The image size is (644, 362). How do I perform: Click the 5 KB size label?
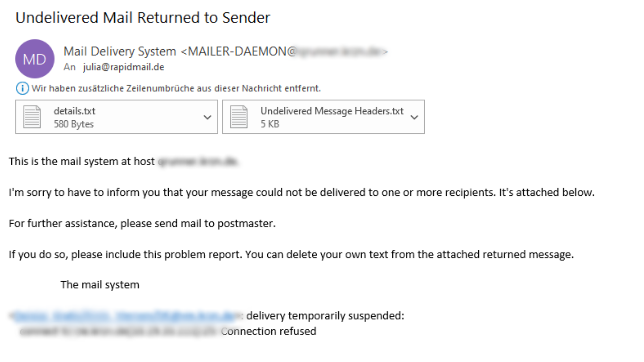pyautogui.click(x=270, y=124)
